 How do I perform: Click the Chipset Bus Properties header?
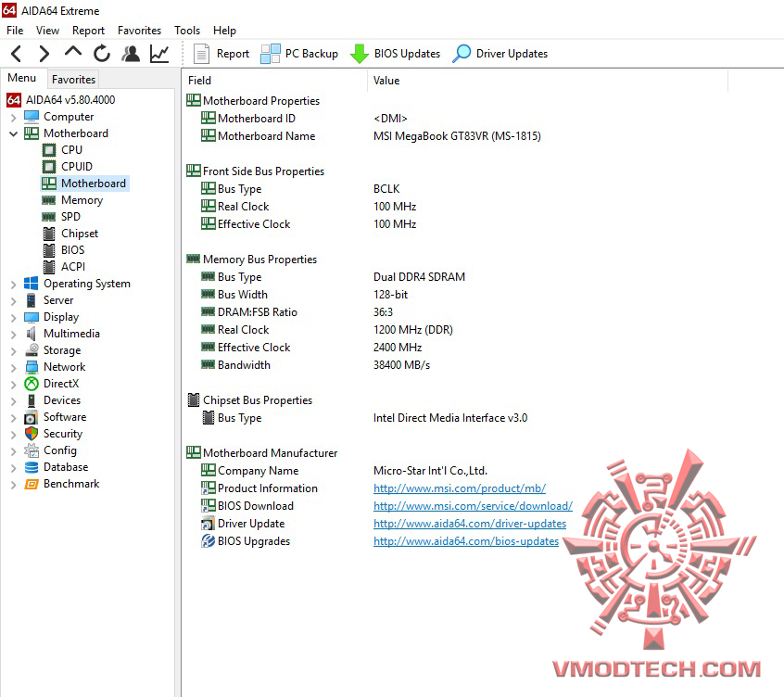coord(250,400)
